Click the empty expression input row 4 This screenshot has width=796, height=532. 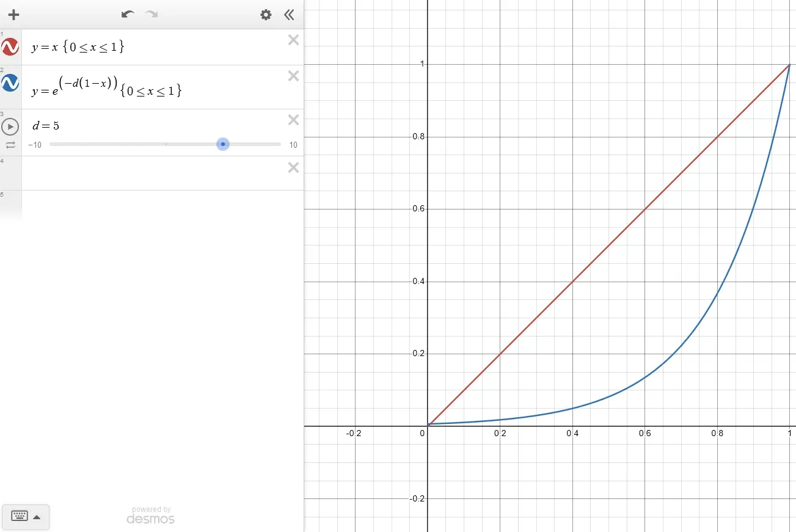coord(153,173)
